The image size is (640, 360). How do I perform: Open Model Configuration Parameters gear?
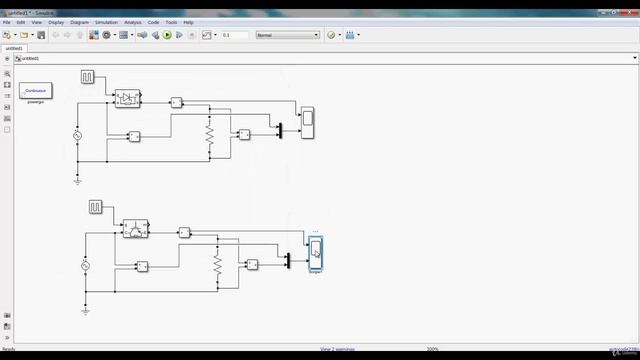[107, 35]
